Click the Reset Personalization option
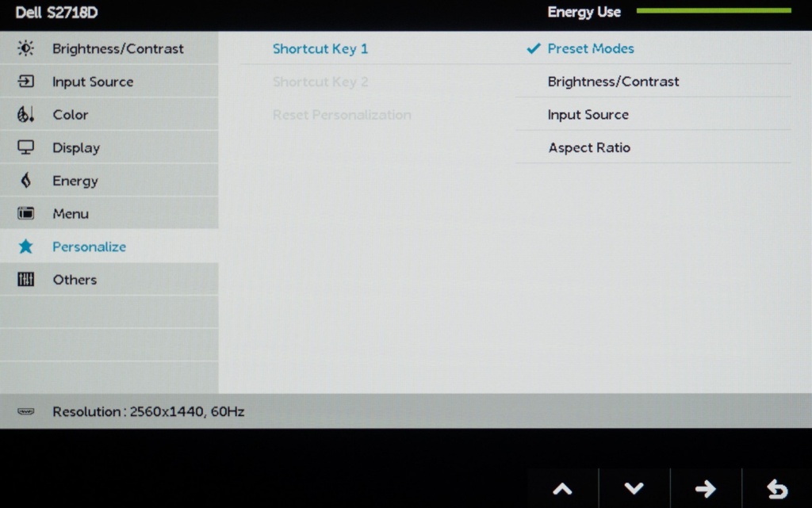The height and width of the screenshot is (508, 812). pyautogui.click(x=342, y=115)
